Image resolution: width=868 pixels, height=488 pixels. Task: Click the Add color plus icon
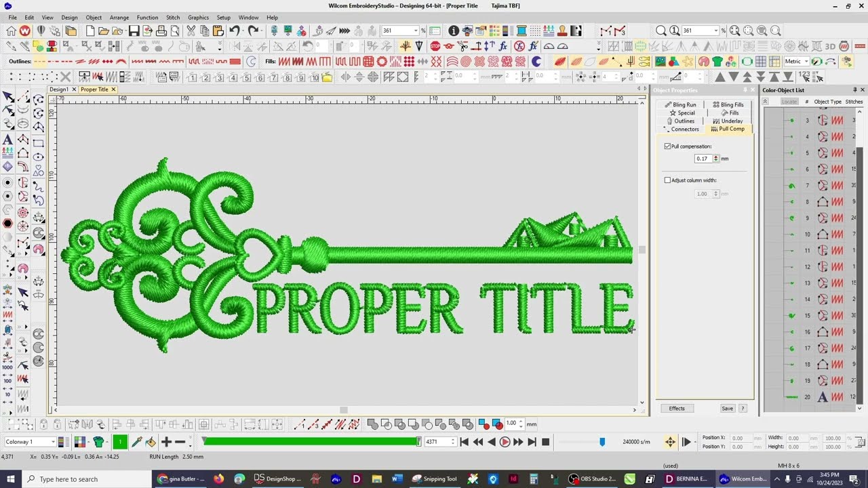[x=166, y=442]
